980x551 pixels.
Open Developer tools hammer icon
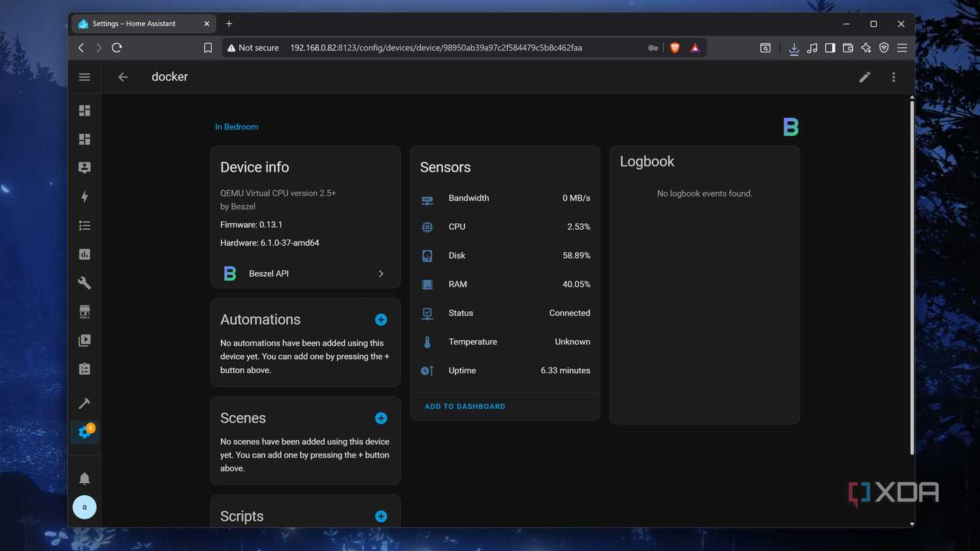[x=84, y=403]
